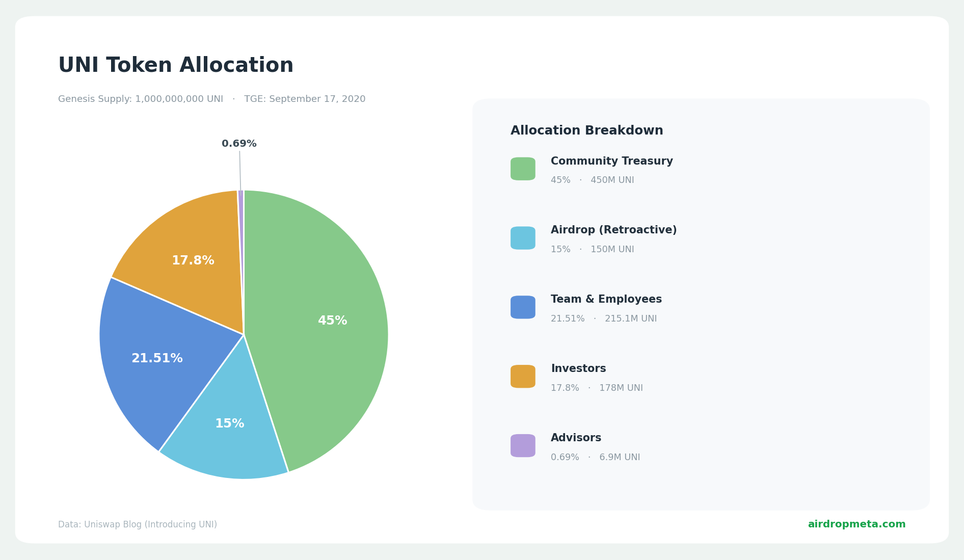Click the blue Team & Employees swatch
Screen dimensions: 964x560
523,307
